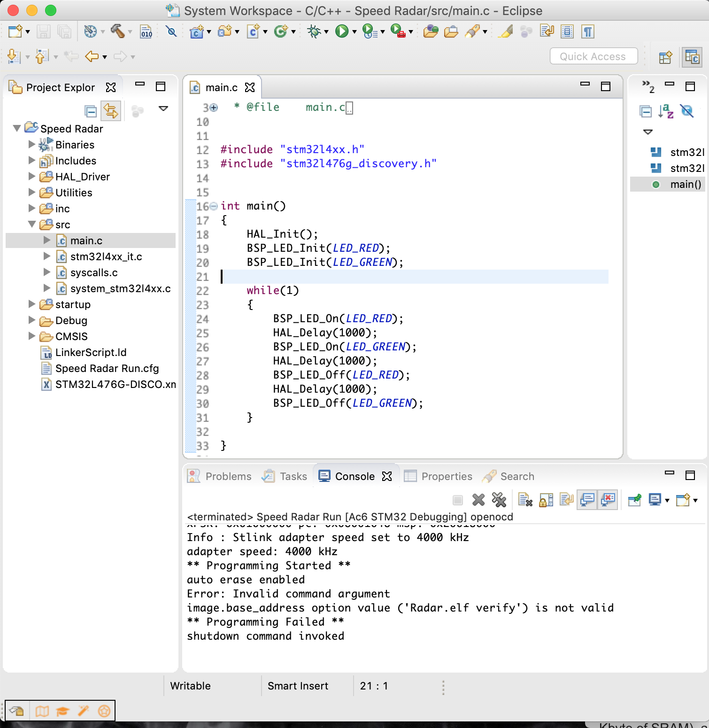709x728 pixels.
Task: Collapse main function fold marker at line 16
Action: tap(214, 206)
